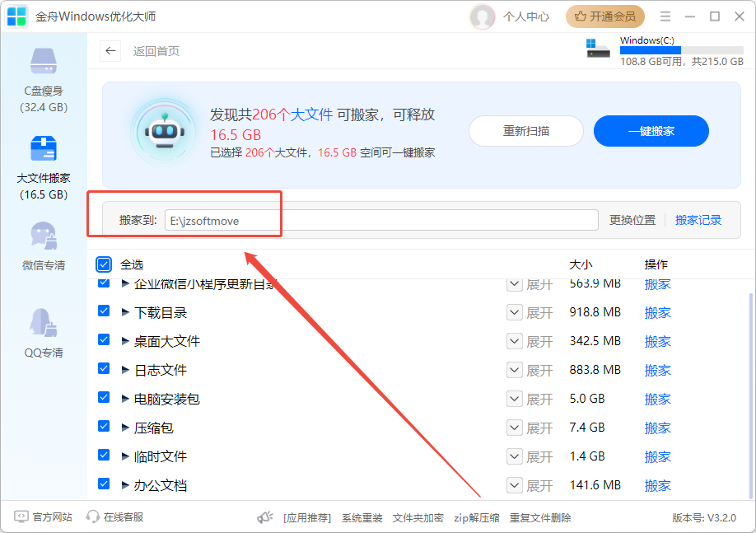Expand the 电脑安装包 tree triangle

tap(125, 399)
